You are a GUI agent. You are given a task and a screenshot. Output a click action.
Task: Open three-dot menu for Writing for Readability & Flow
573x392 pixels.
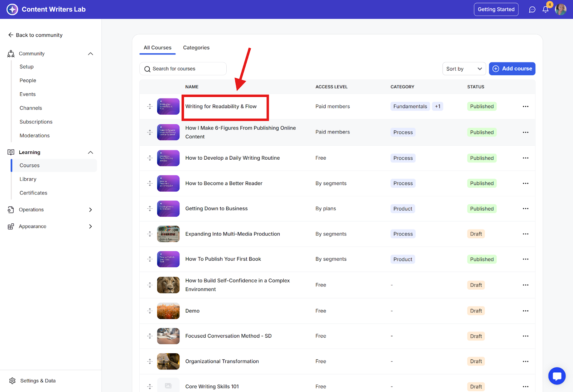pyautogui.click(x=525, y=106)
